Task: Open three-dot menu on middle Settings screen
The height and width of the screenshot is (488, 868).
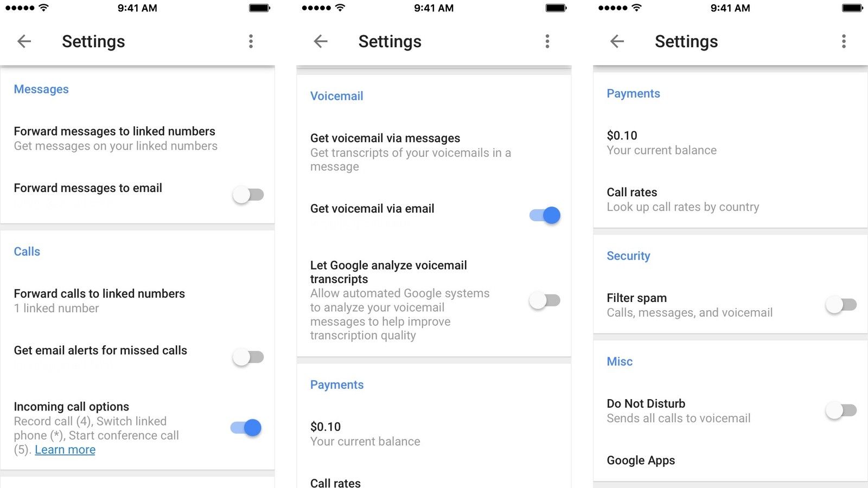Action: point(547,41)
